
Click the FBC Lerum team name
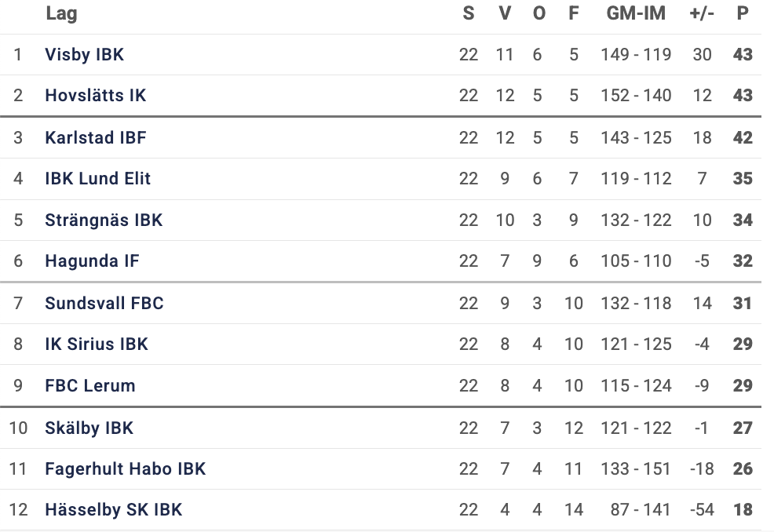pyautogui.click(x=90, y=386)
